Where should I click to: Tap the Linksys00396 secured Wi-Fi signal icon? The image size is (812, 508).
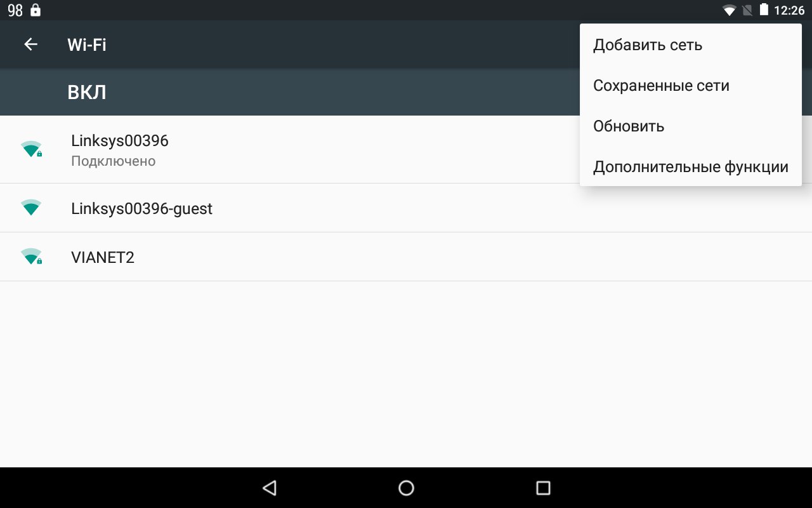[x=31, y=149]
